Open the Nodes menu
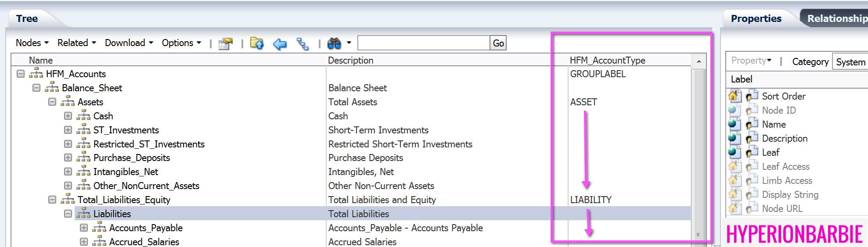The height and width of the screenshot is (247, 868). tap(32, 43)
